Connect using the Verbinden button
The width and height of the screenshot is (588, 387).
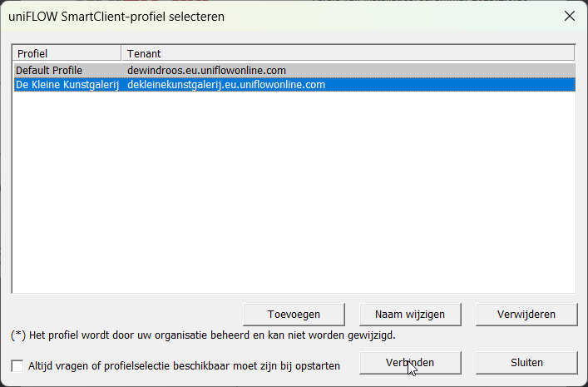[x=409, y=363]
